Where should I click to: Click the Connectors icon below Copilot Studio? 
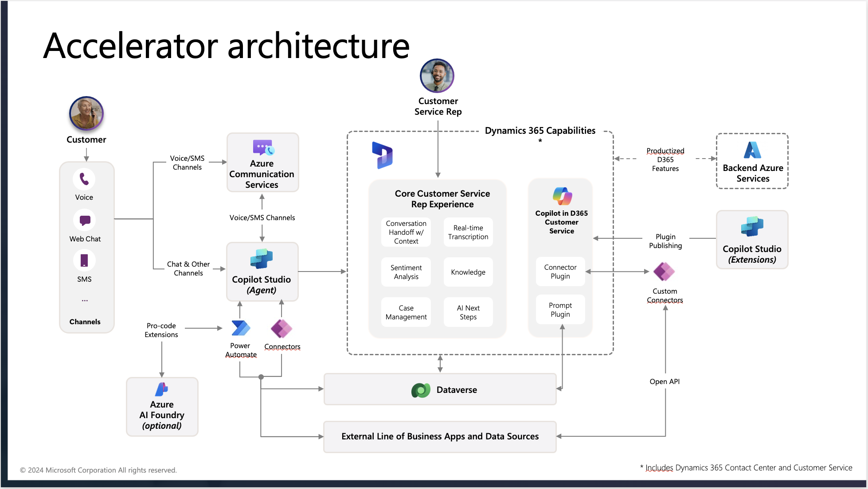[282, 329]
